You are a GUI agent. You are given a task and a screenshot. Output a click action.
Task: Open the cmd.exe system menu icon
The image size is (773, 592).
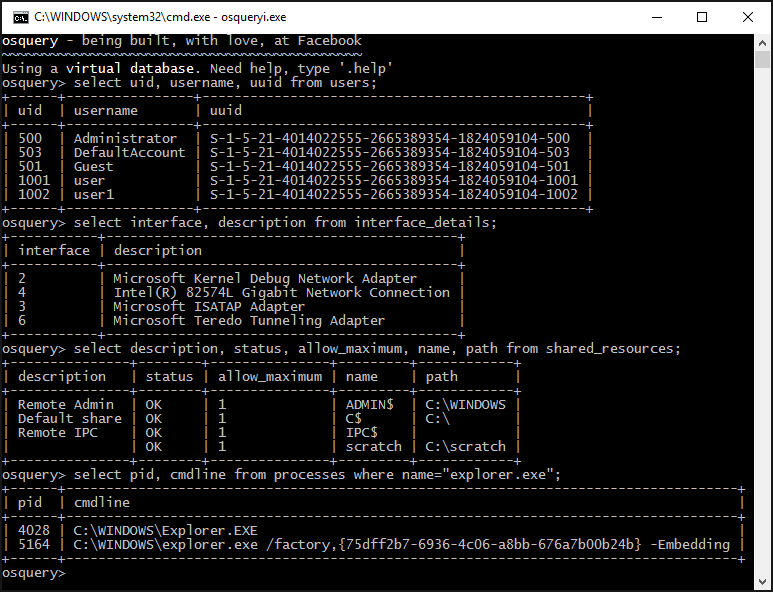coord(20,17)
